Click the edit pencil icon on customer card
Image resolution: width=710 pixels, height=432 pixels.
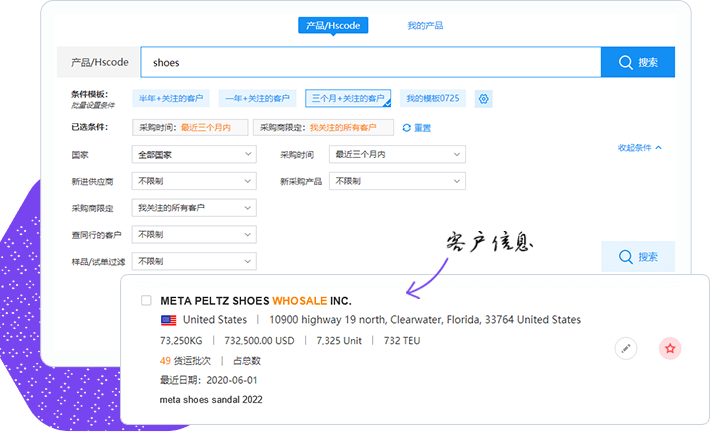tap(625, 348)
